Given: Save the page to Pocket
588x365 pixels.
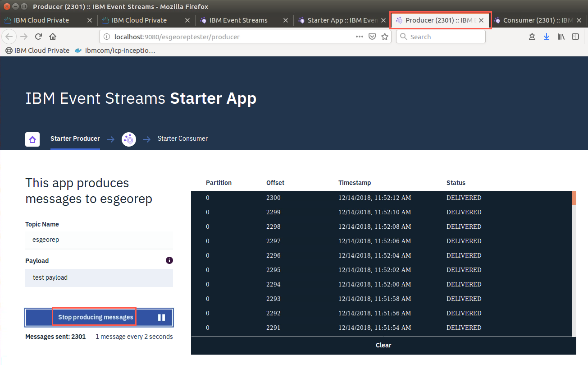Looking at the screenshot, I should tap(372, 37).
